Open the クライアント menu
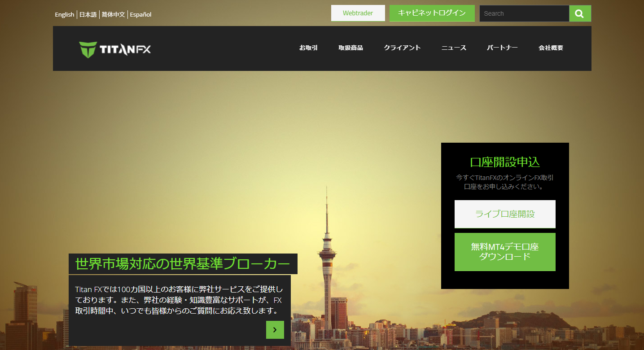 point(402,48)
